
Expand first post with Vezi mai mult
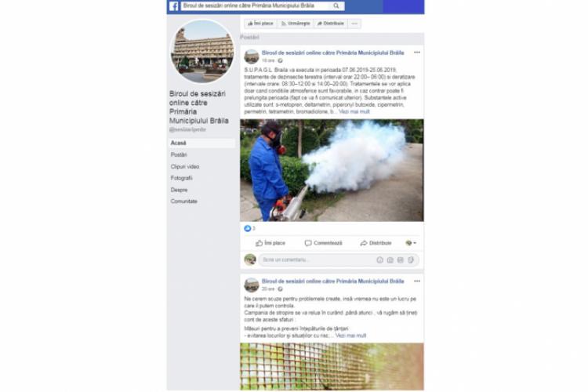[x=354, y=112]
